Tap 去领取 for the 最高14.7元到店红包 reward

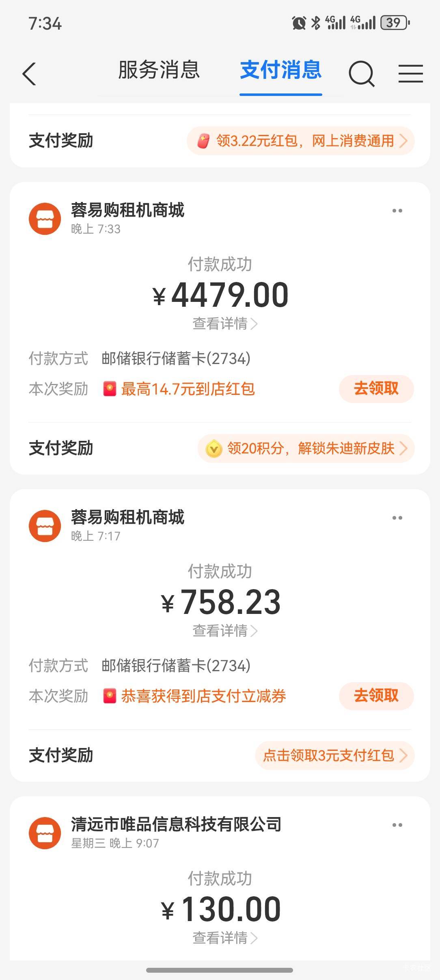coord(376,389)
